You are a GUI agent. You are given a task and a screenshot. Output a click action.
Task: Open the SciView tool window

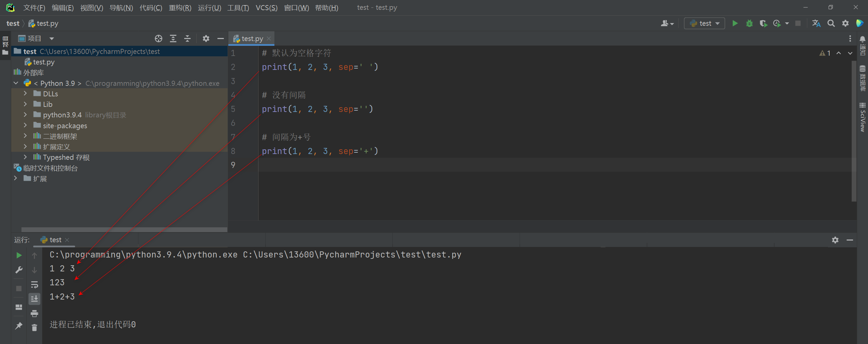click(x=862, y=117)
